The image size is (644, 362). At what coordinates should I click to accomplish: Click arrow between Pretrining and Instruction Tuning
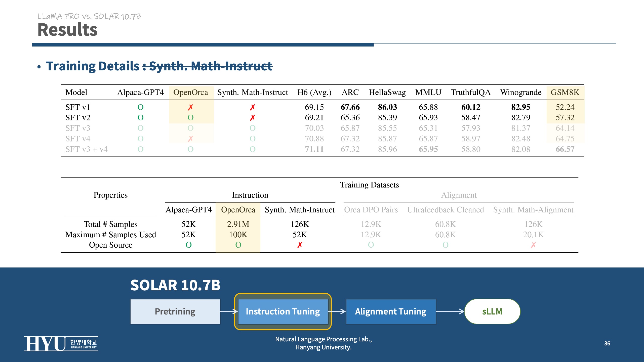228,311
